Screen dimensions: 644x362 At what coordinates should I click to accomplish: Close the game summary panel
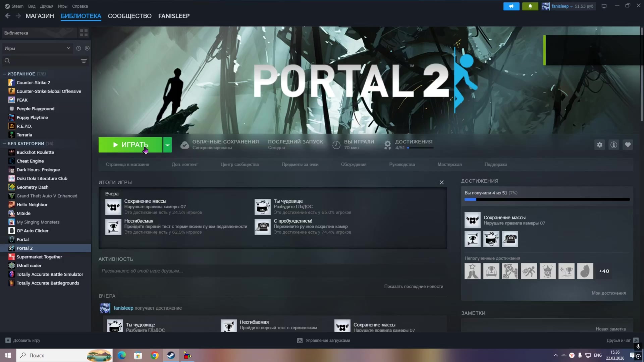(442, 182)
